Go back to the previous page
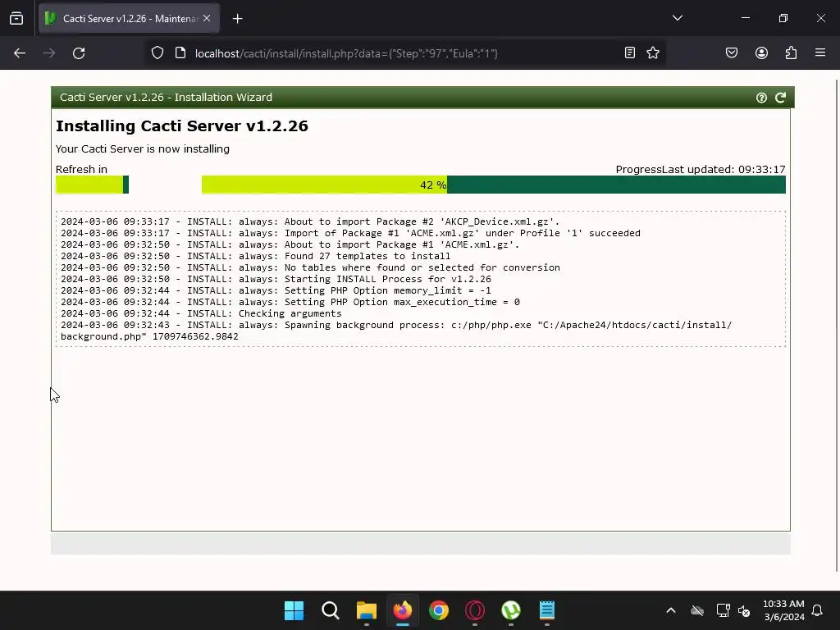This screenshot has width=840, height=630. (20, 53)
